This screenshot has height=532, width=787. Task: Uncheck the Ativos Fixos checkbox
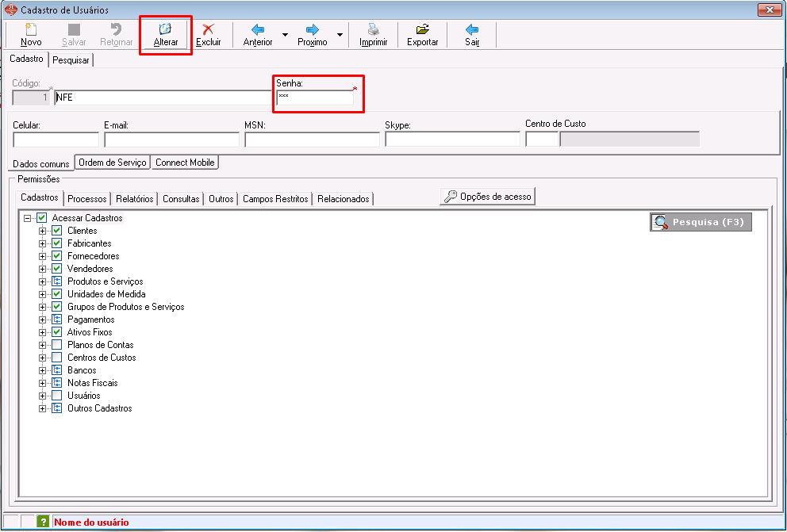point(56,332)
